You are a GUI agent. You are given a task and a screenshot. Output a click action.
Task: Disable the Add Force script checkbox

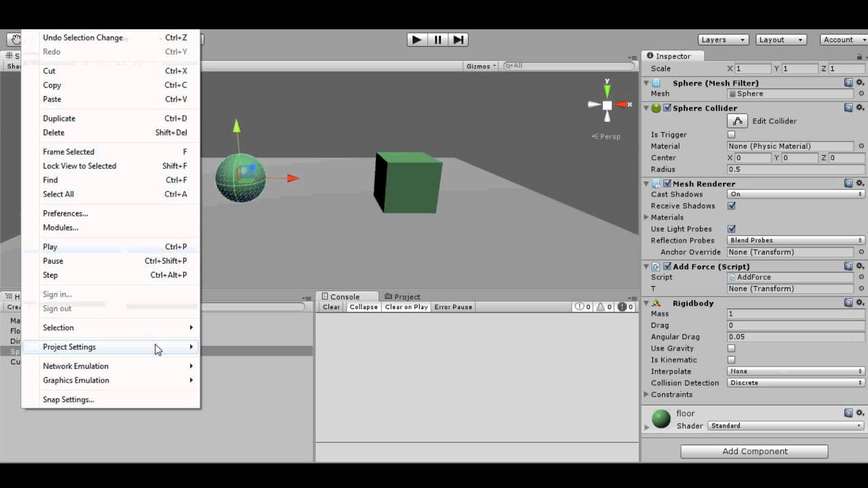click(667, 266)
